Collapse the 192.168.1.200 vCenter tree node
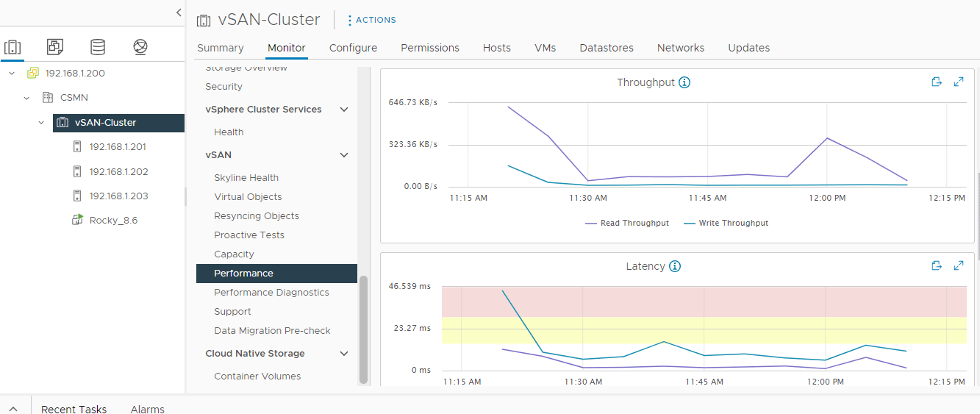 (12, 74)
